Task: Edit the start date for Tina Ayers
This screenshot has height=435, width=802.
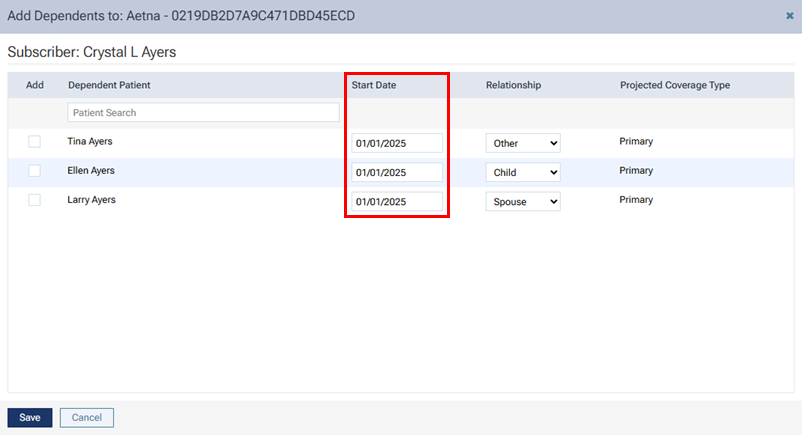Action: pos(397,143)
